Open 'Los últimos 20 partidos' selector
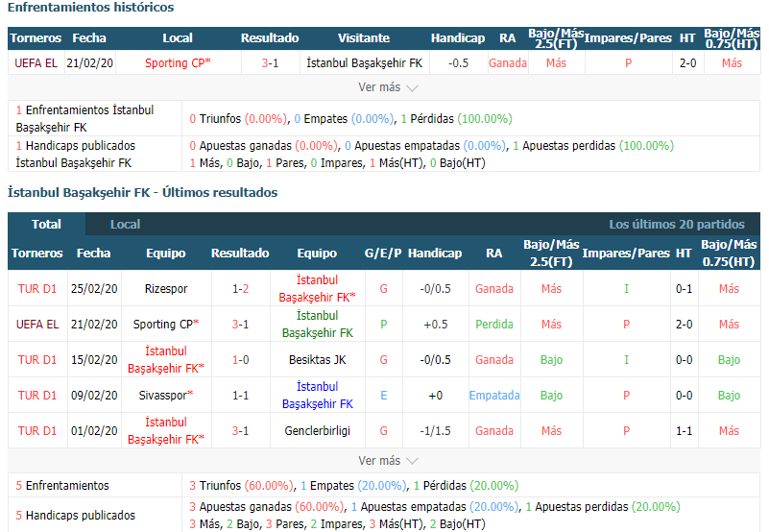 [676, 225]
